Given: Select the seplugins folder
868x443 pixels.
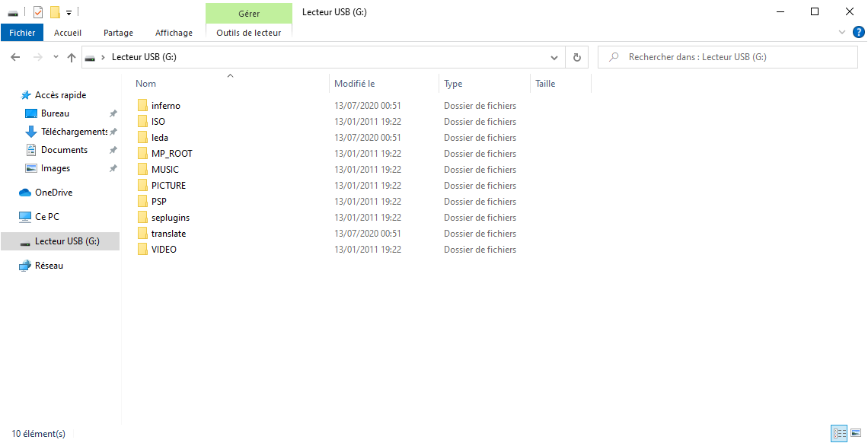Looking at the screenshot, I should pyautogui.click(x=171, y=218).
